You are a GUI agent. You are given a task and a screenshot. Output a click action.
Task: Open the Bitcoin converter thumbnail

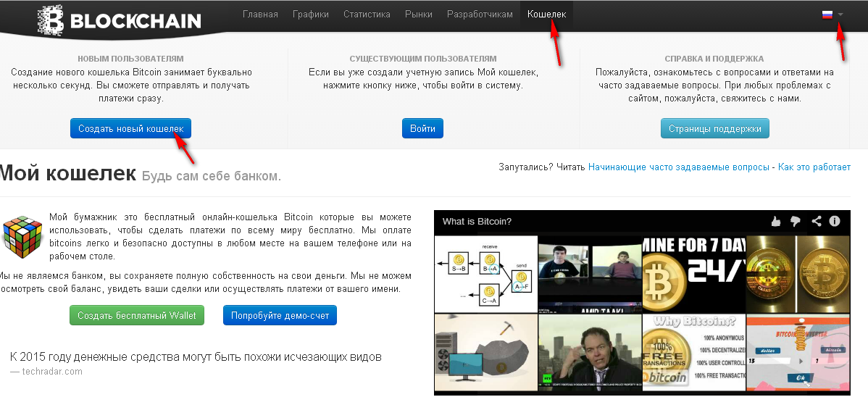(x=798, y=353)
